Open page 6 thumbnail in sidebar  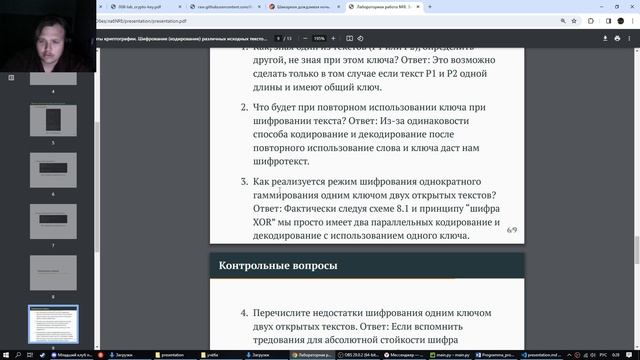pos(53,170)
